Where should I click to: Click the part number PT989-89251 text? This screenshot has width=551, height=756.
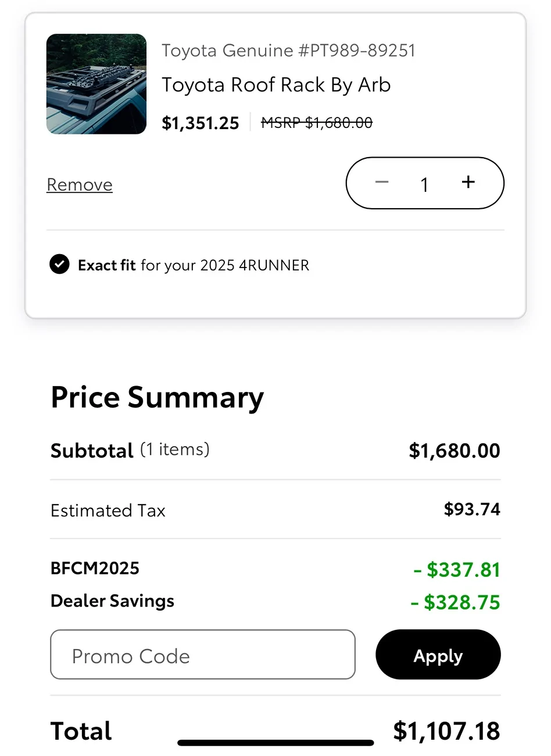[357, 51]
